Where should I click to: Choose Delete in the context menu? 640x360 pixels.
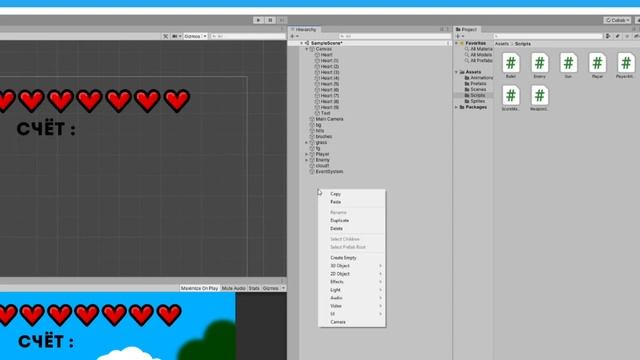352,229
